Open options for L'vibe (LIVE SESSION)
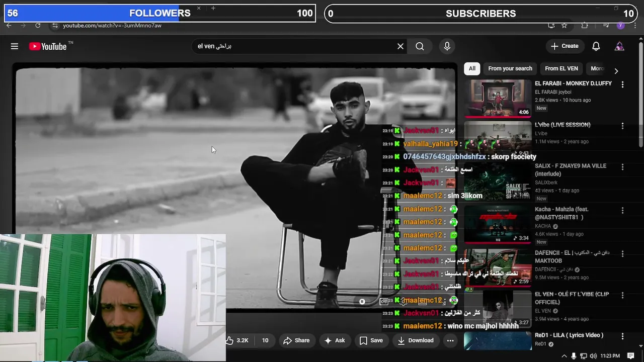Screen dimensions: 644x362 622,126
